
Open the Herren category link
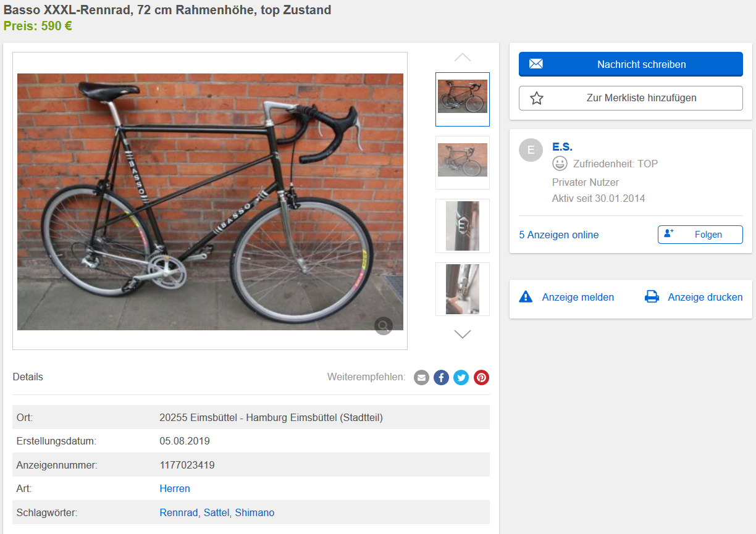pyautogui.click(x=175, y=488)
